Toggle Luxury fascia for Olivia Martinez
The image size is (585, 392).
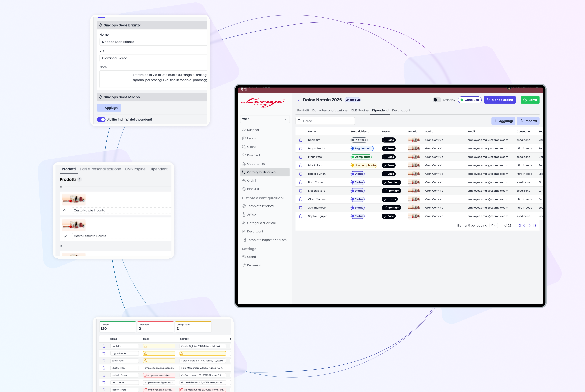pyautogui.click(x=389, y=199)
